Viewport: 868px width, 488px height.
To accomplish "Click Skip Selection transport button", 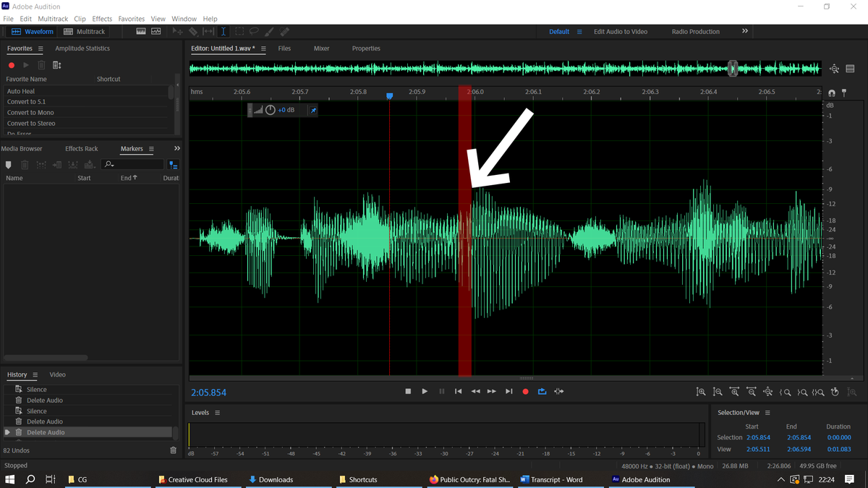I will point(559,391).
